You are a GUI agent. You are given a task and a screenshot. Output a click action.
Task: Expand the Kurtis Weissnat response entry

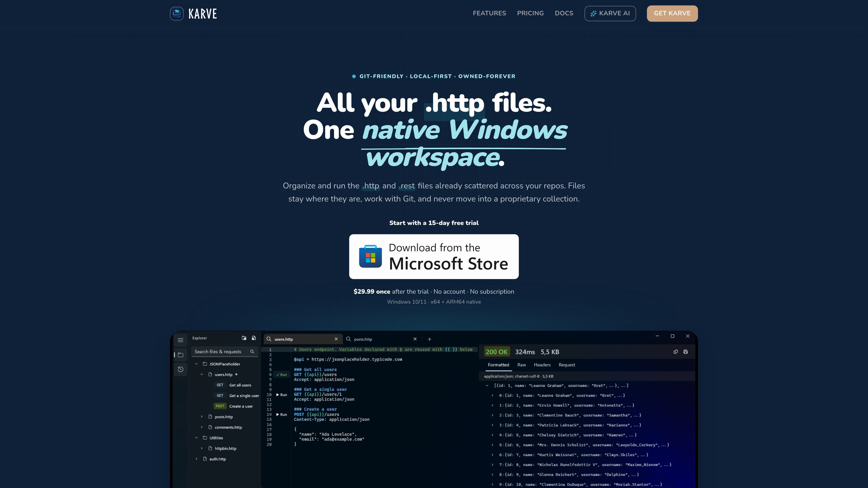(x=492, y=455)
